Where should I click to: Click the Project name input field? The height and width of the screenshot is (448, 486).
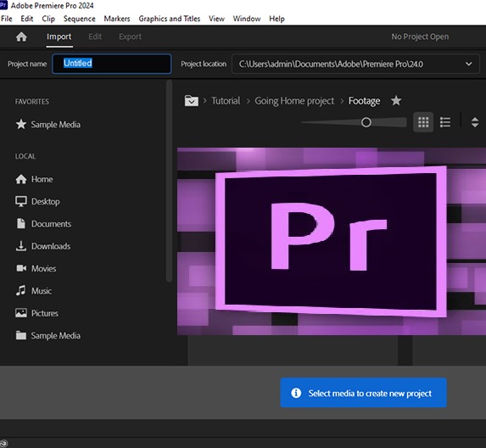point(112,64)
